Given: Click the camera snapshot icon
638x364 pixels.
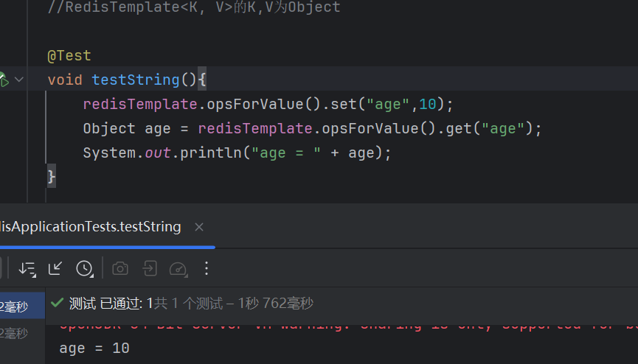Looking at the screenshot, I should [120, 269].
